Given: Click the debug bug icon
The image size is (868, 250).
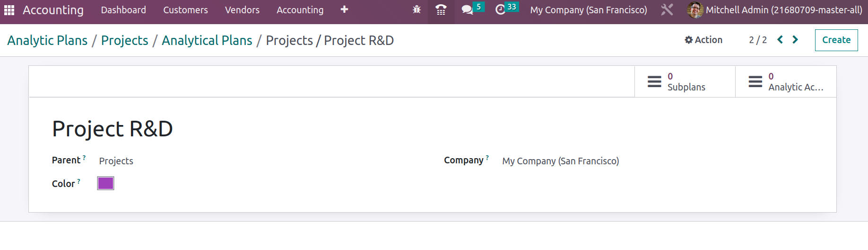Looking at the screenshot, I should (417, 10).
